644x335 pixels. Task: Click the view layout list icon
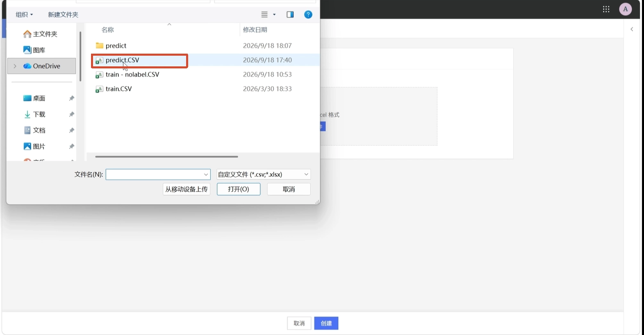264,15
